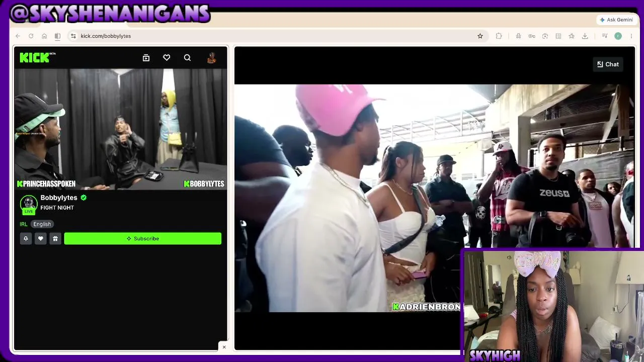Open the IRL category link
The height and width of the screenshot is (362, 644).
coord(24,224)
